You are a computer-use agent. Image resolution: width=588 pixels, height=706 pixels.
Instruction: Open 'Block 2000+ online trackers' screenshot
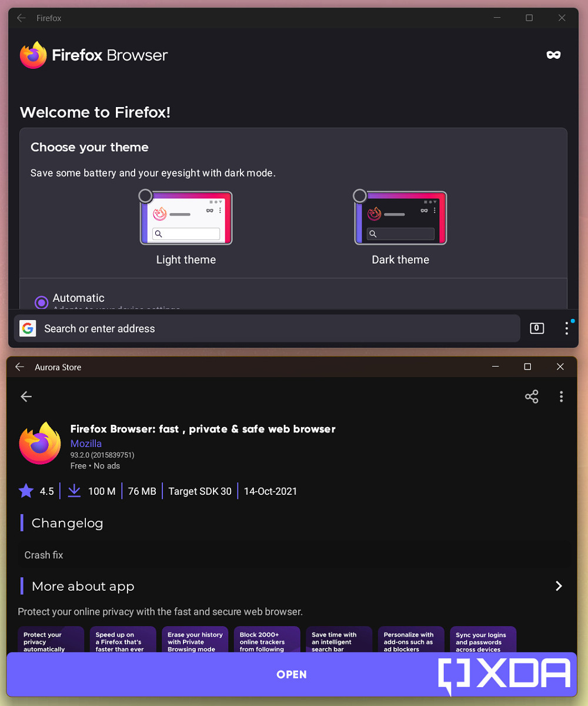tap(267, 640)
